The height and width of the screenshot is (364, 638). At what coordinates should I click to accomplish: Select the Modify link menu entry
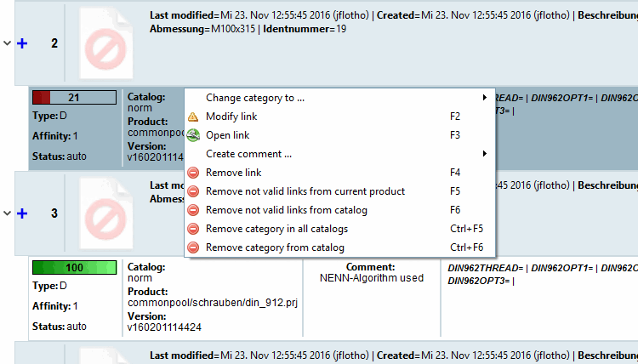[231, 117]
